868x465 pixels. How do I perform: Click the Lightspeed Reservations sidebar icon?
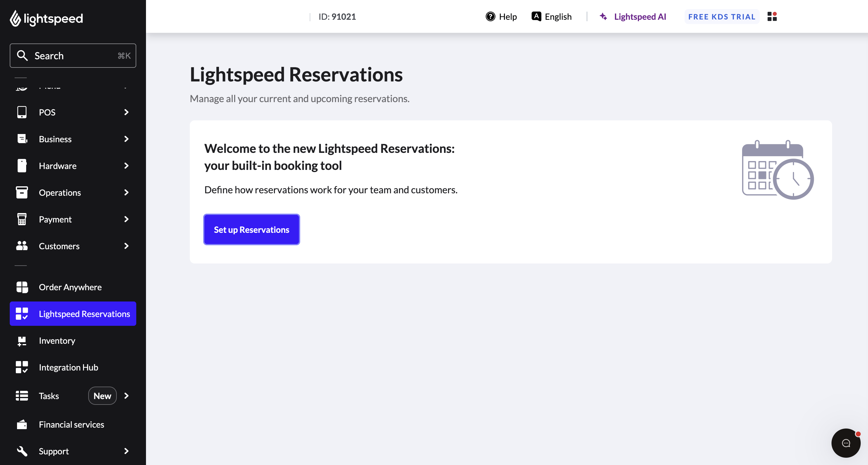[22, 313]
